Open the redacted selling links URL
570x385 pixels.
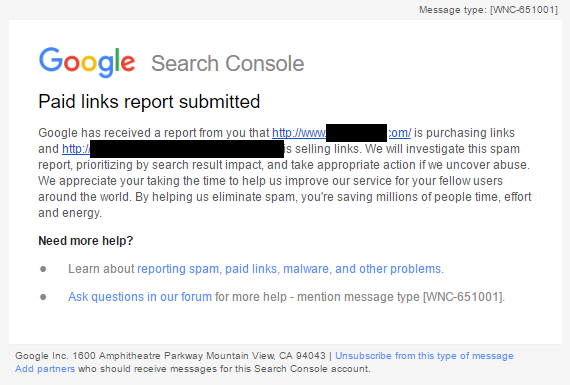(x=173, y=149)
